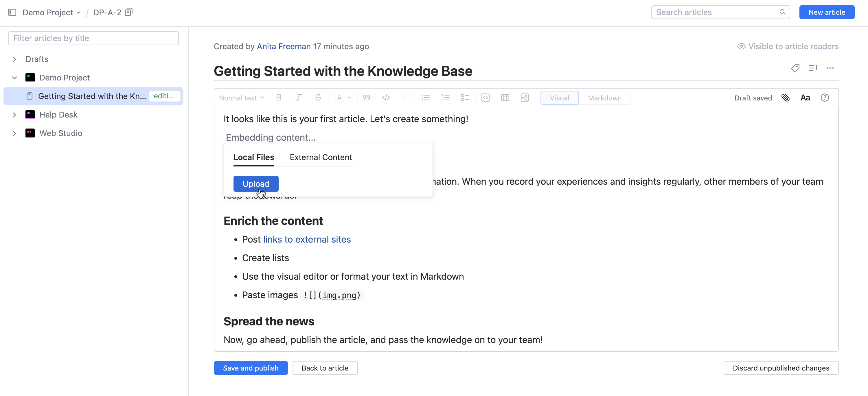The image size is (868, 396).
Task: Switch to External Content tab
Action: 321,157
